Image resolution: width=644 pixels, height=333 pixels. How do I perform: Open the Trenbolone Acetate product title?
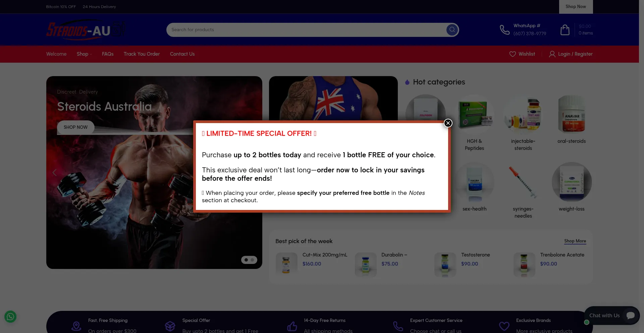tap(562, 255)
